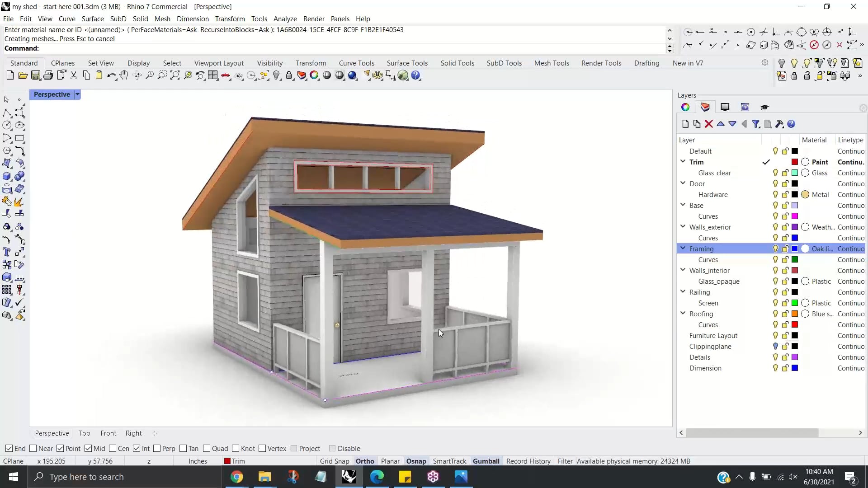Select the Pan hand tool

tap(124, 75)
